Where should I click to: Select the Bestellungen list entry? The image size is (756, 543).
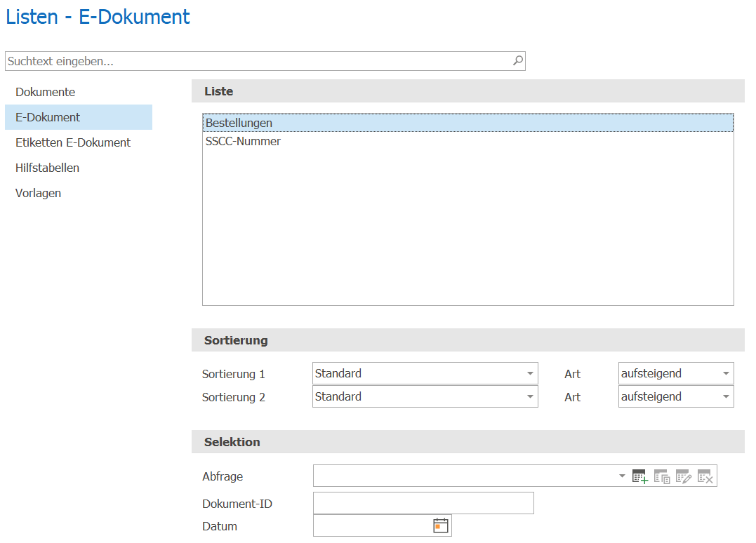click(467, 123)
